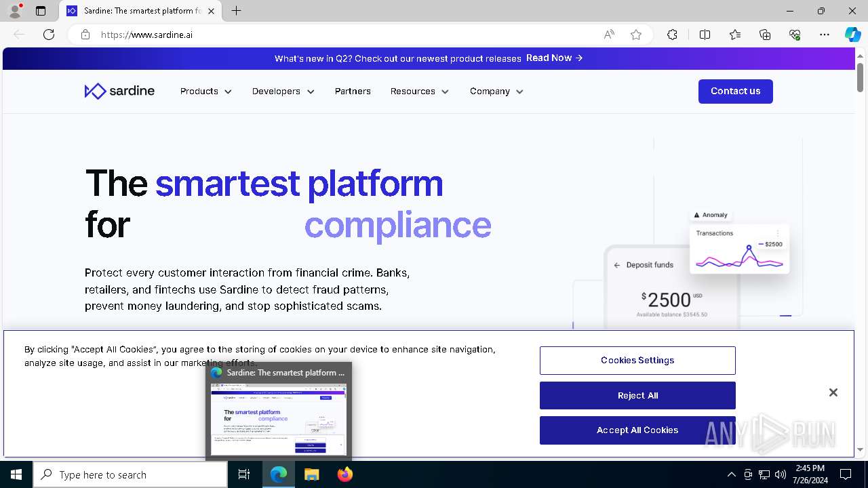Viewport: 868px width, 488px height.
Task: Open the Edge profile icon
Action: [15, 11]
